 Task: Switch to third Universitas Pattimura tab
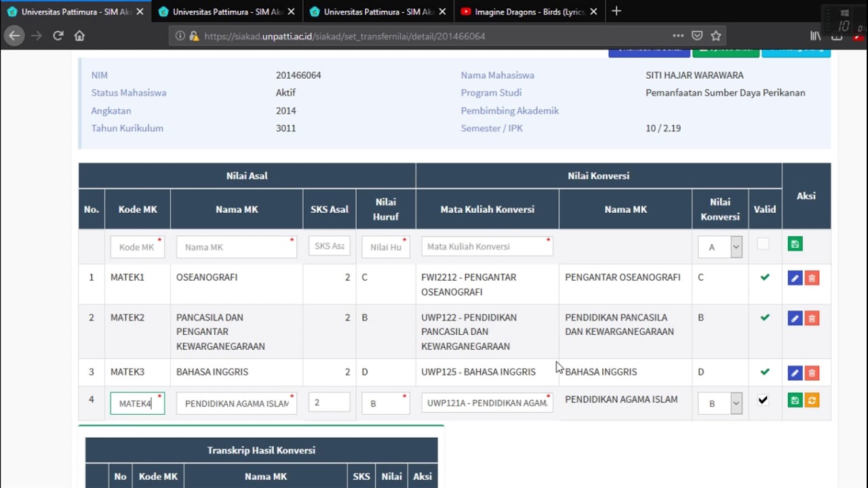[x=379, y=12]
